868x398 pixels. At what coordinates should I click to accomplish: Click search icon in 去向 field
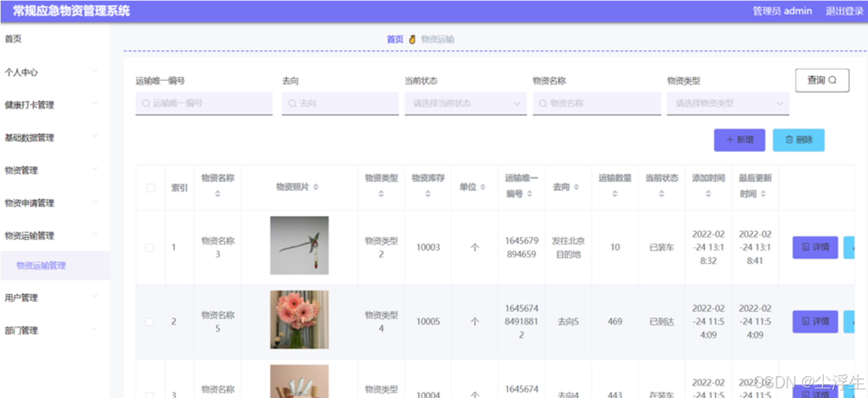292,104
